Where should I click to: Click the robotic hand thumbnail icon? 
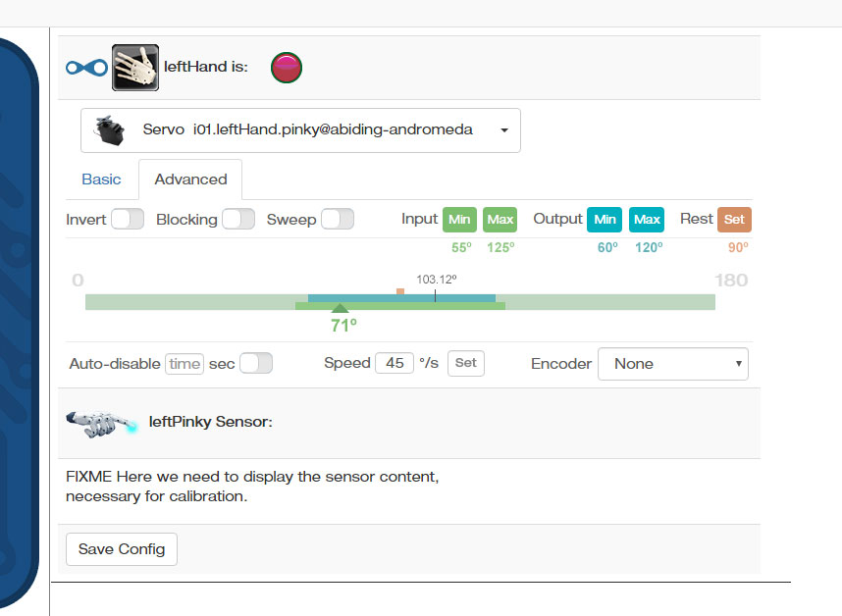coord(134,67)
